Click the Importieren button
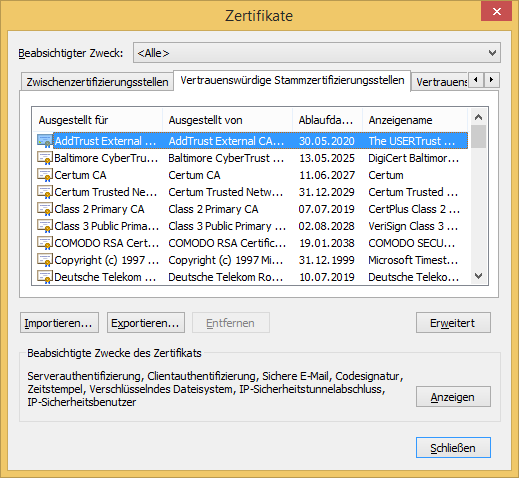The width and height of the screenshot is (519, 478). pyautogui.click(x=59, y=323)
